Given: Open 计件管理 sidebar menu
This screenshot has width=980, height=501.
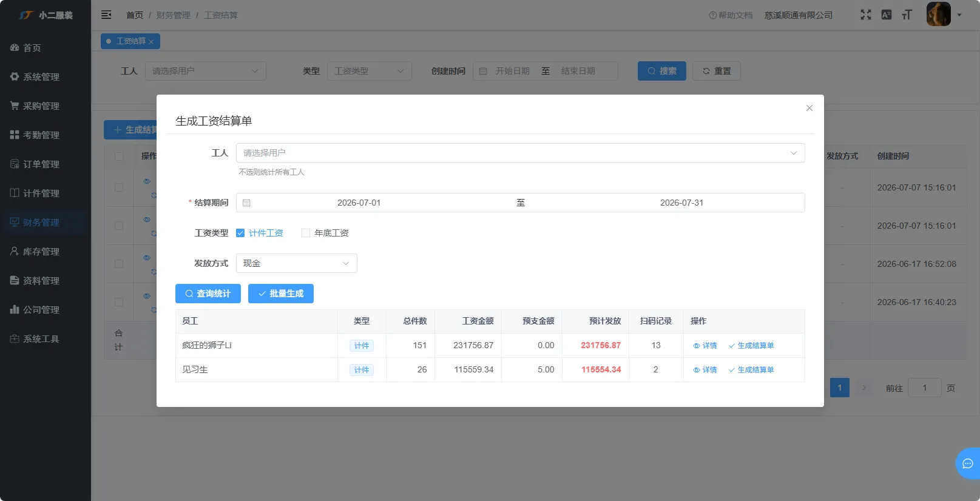Looking at the screenshot, I should coord(46,193).
